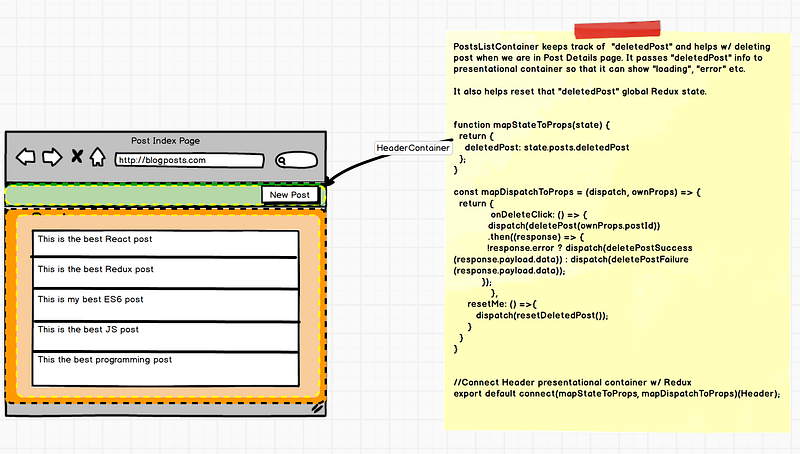Click the "//Connect Header presentational container" comment
The height and width of the screenshot is (454, 800).
[572, 383]
